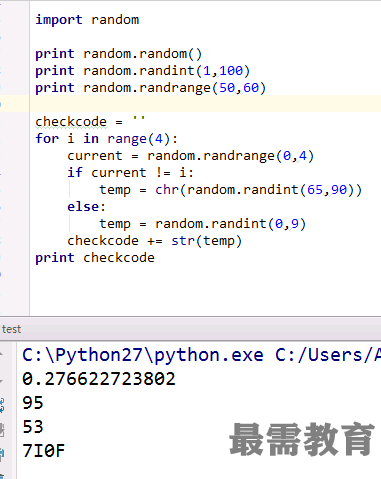Click the "if current != i:" line

pos(130,173)
